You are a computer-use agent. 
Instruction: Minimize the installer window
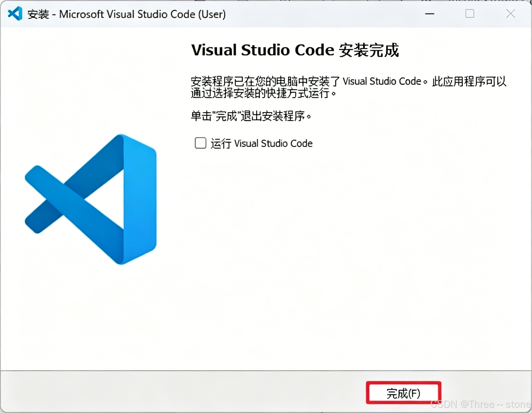point(429,14)
